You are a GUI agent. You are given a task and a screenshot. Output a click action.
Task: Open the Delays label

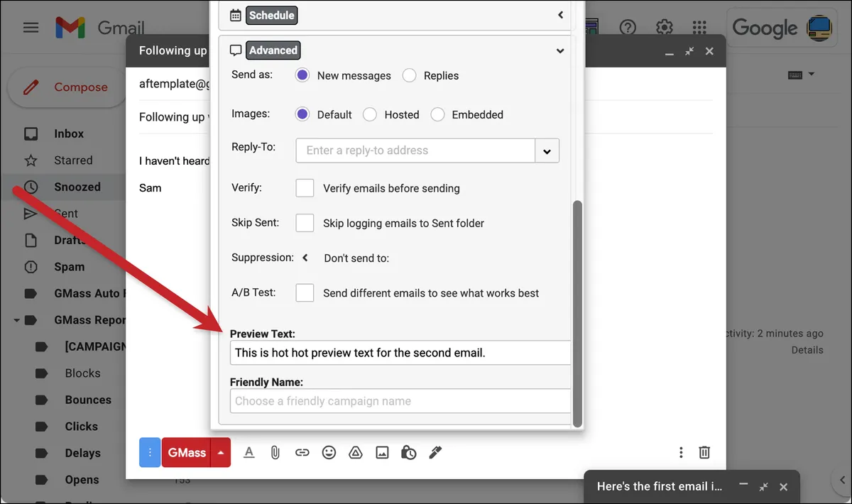click(x=83, y=453)
